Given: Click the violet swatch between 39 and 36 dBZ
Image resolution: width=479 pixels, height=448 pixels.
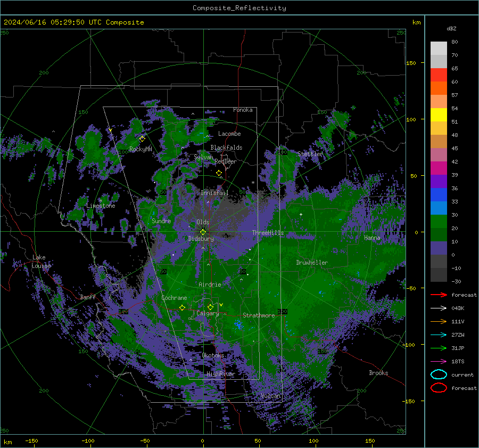Looking at the screenshot, I should (x=439, y=181).
